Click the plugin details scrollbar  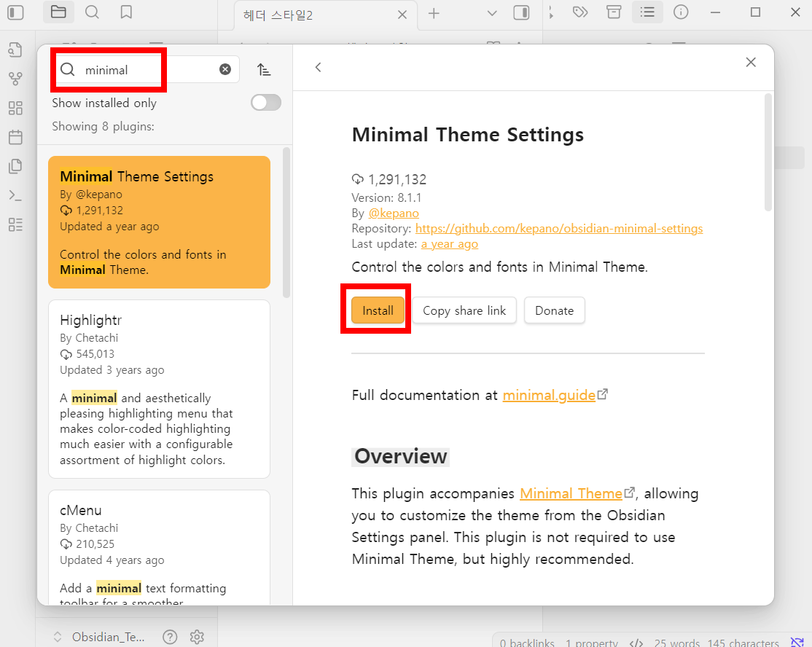point(768,153)
